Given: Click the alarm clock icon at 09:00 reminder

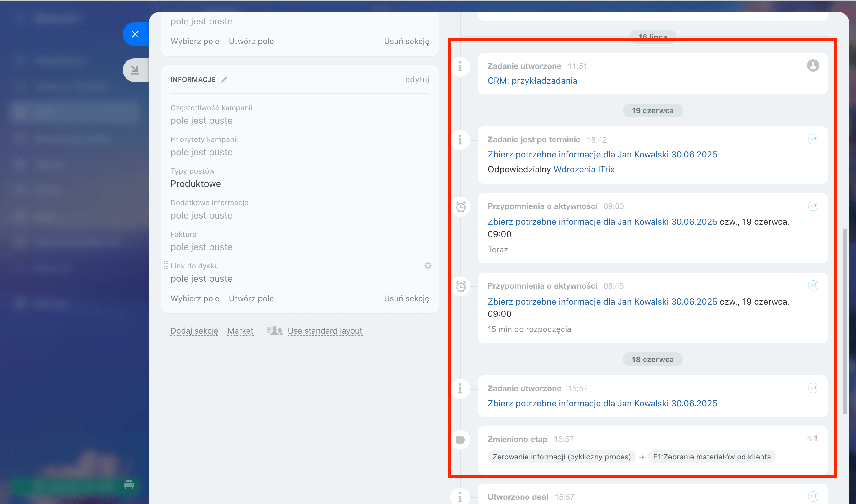Looking at the screenshot, I should point(461,206).
